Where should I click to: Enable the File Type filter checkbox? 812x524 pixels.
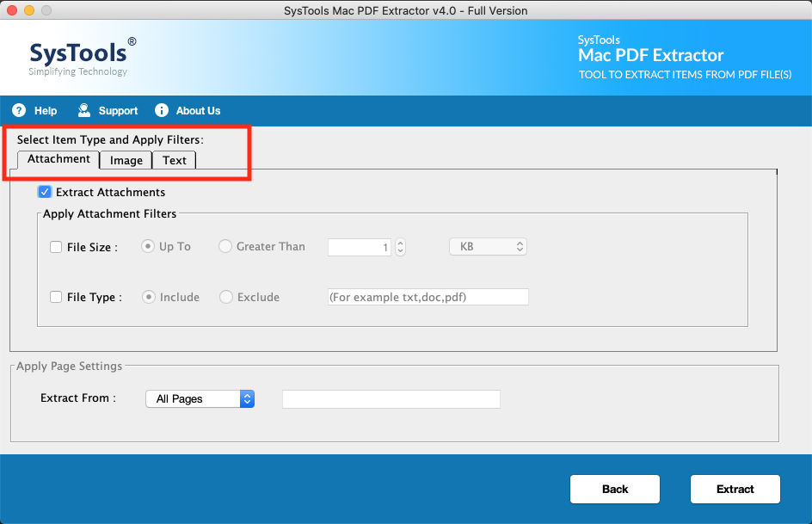pos(56,297)
